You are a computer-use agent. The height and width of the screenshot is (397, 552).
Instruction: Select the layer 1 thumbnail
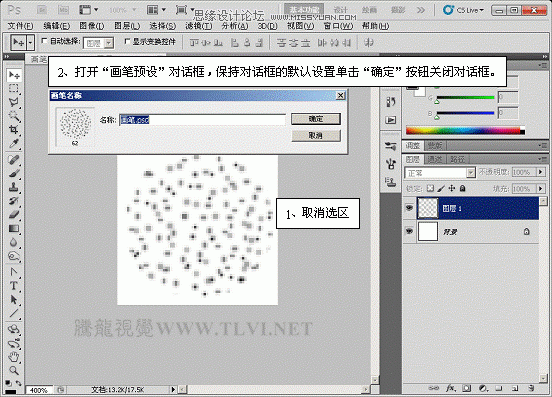(427, 208)
